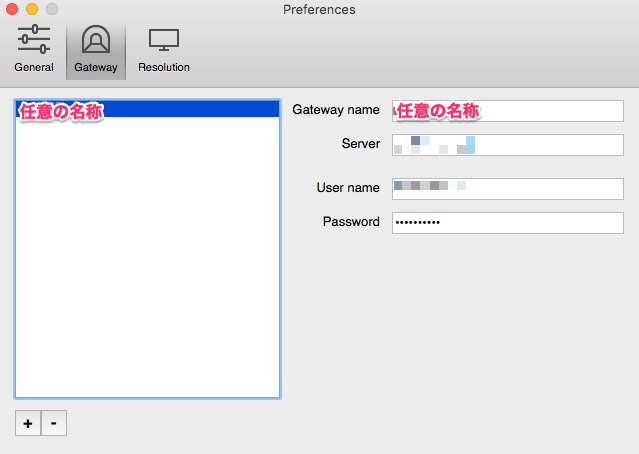This screenshot has width=639, height=454.
Task: Switch to the General tab label
Action: click(x=34, y=68)
